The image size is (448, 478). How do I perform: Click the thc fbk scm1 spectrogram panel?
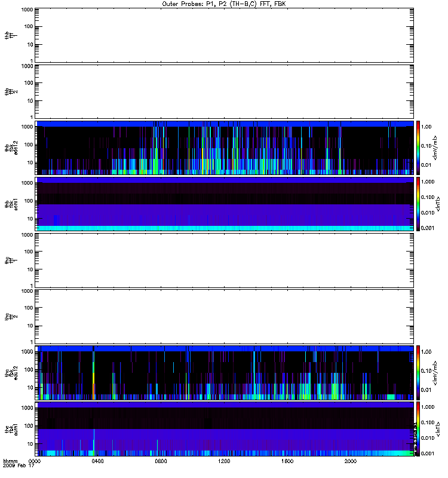point(225,429)
